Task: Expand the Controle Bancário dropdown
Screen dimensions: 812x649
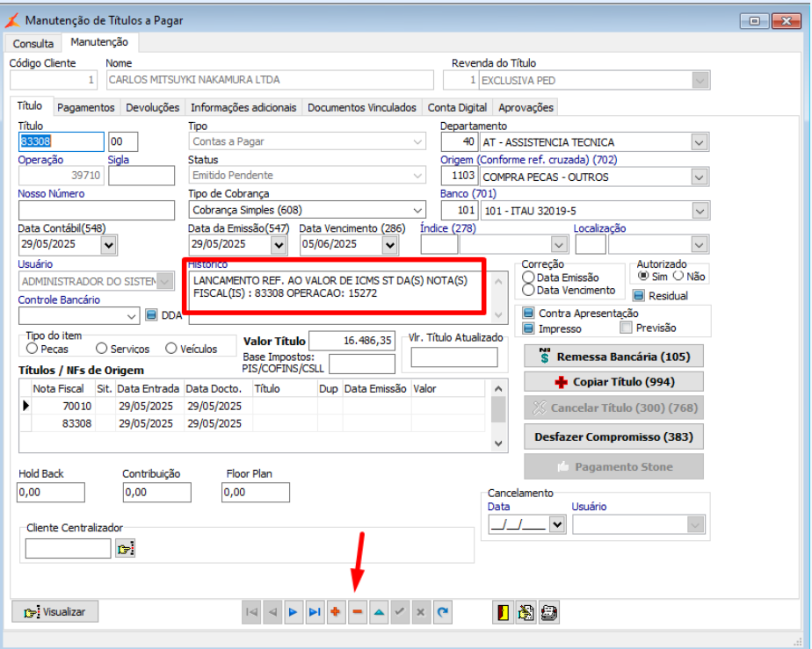Action: pos(132,315)
